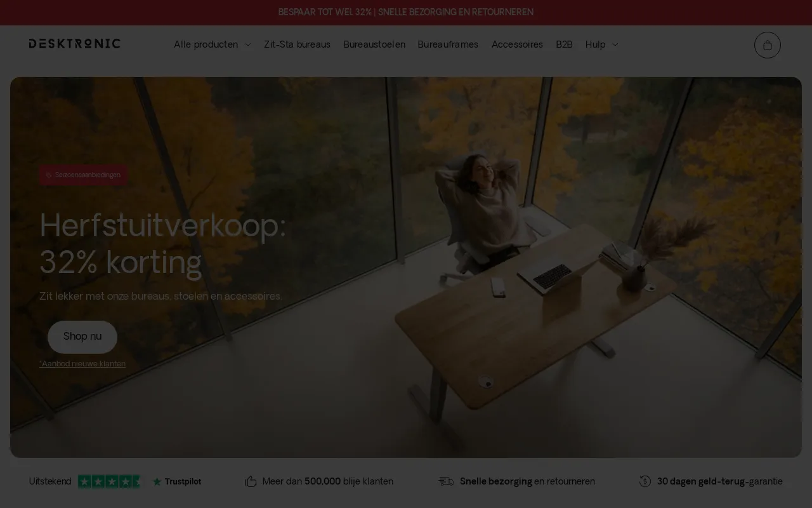Screen dimensions: 812x508
Task: Click the money-back guarantee coin icon
Action: coord(645,481)
